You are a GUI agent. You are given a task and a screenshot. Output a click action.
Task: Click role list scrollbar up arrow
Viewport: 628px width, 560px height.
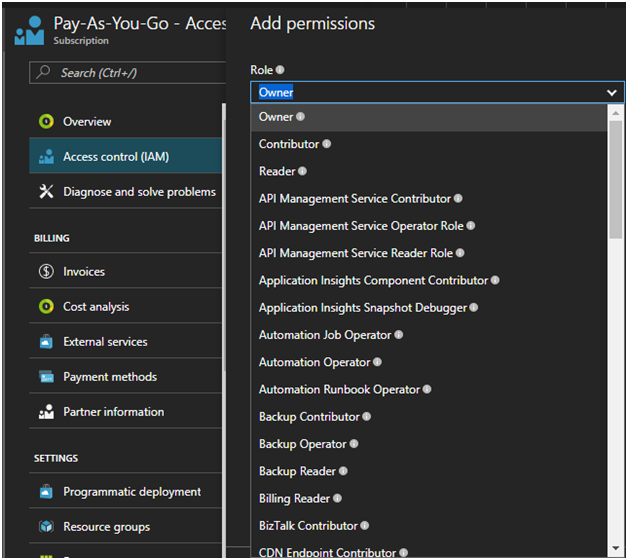click(x=616, y=113)
